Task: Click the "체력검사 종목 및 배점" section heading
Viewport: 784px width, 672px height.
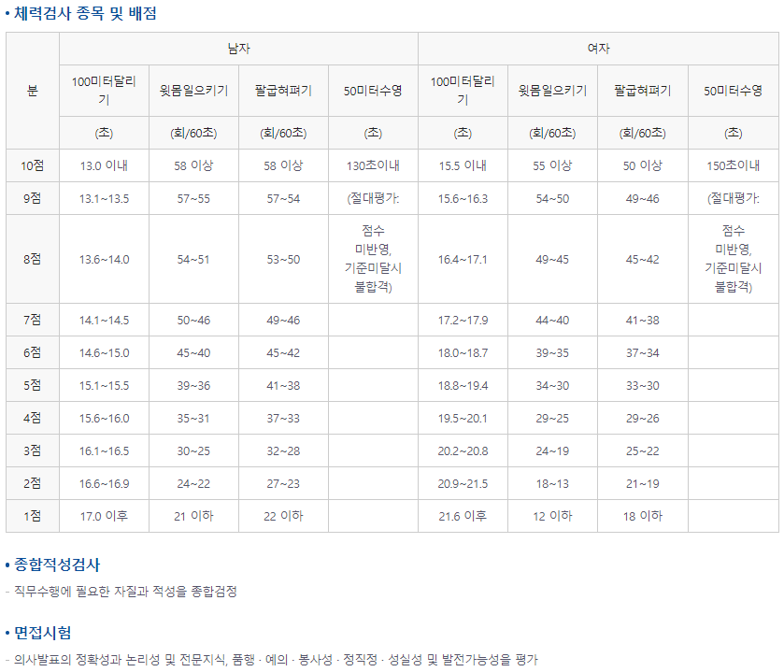Action: [x=85, y=14]
